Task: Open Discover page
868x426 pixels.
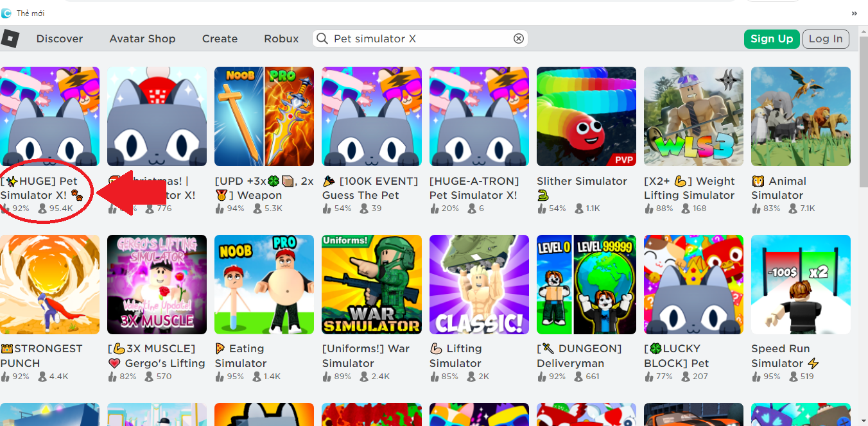Action: (60, 38)
